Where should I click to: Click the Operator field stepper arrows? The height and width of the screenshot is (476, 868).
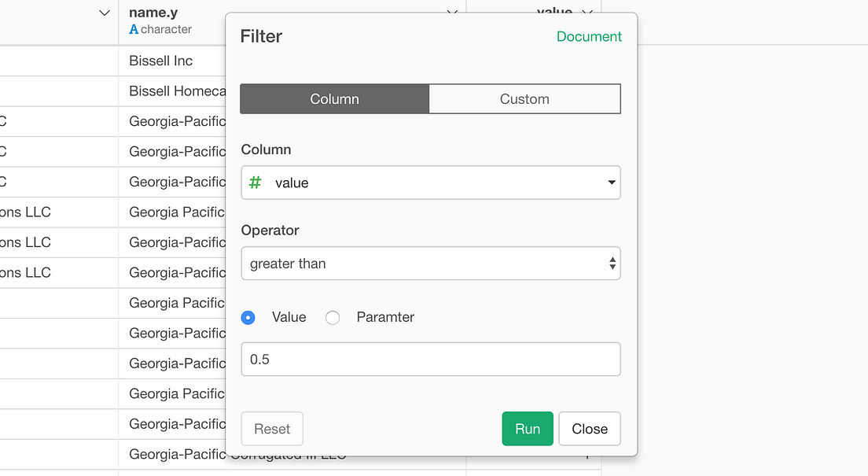tap(612, 263)
